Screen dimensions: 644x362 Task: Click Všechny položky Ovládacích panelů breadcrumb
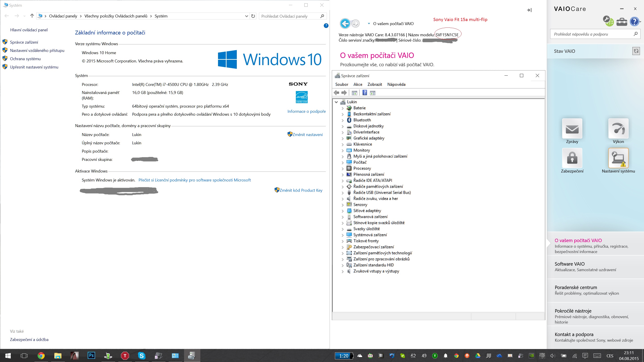116,16
